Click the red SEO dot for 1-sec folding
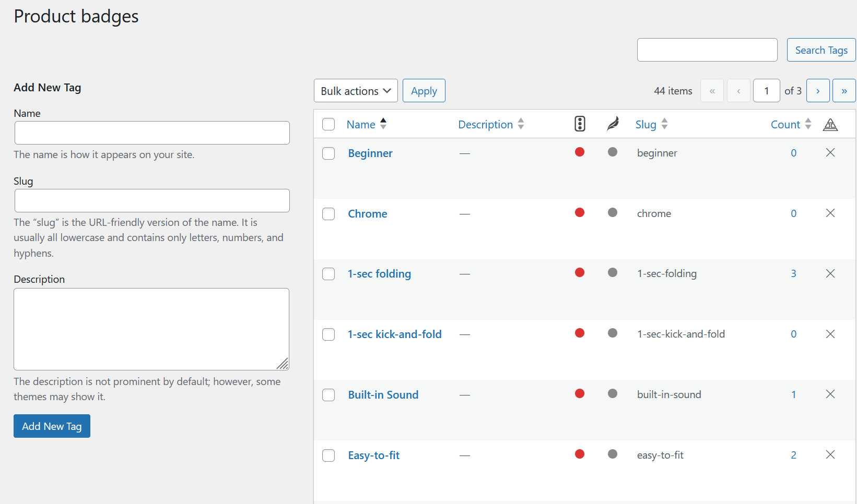Screen dimensions: 857x504 pos(580,272)
